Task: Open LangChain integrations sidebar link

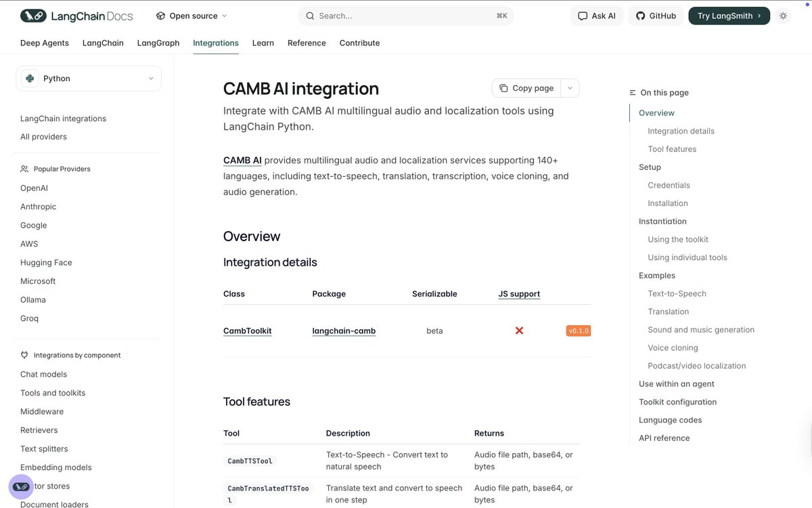Action: (x=63, y=119)
